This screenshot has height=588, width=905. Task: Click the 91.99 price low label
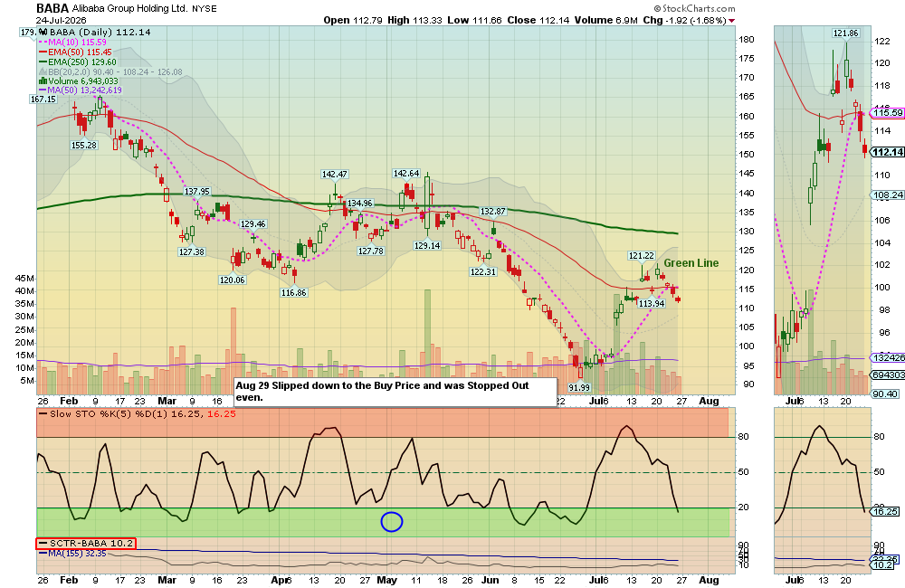[579, 387]
